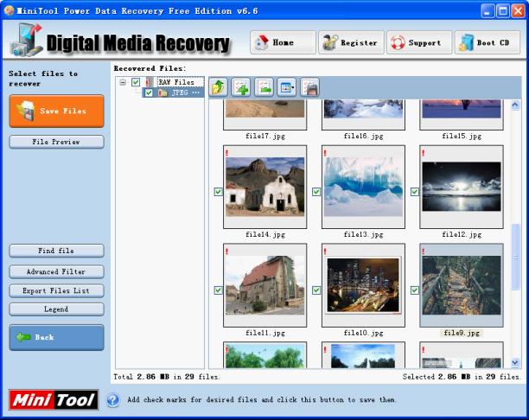
Task: Click the file10.jpg filename label
Action: tap(363, 333)
